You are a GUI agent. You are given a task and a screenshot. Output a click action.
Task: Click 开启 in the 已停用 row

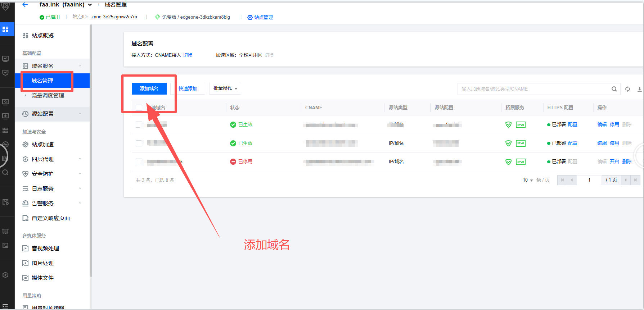pos(614,162)
